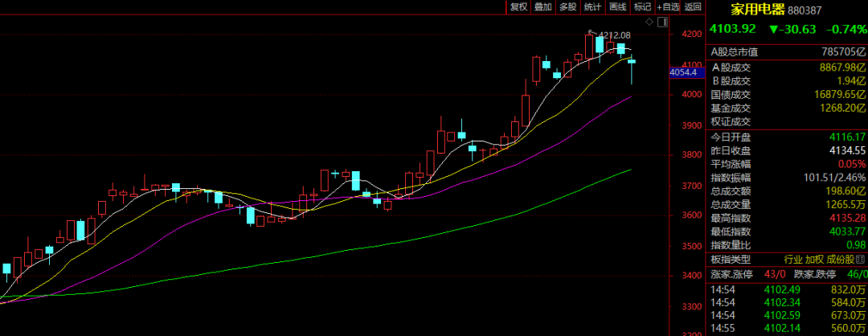868x336 pixels.
Task: Click the 跌家.跌停 label
Action: coord(814,273)
